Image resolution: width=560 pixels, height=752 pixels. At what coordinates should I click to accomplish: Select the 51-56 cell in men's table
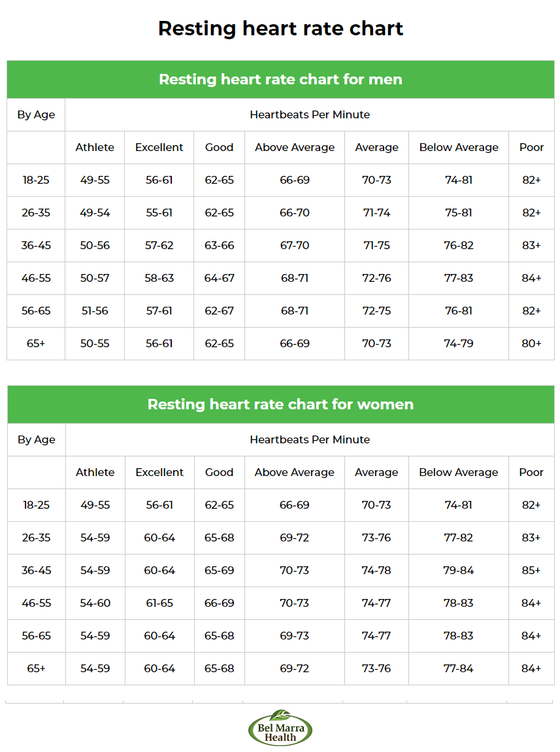pyautogui.click(x=95, y=311)
